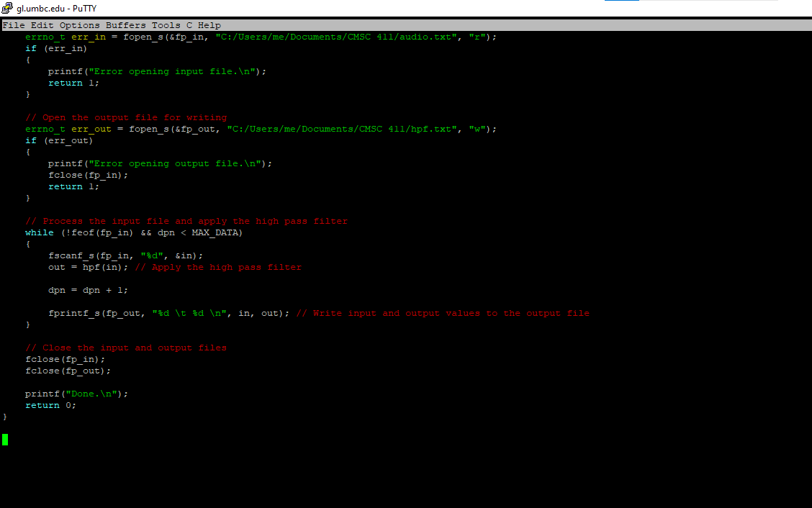Open the Edit menu

coord(41,24)
